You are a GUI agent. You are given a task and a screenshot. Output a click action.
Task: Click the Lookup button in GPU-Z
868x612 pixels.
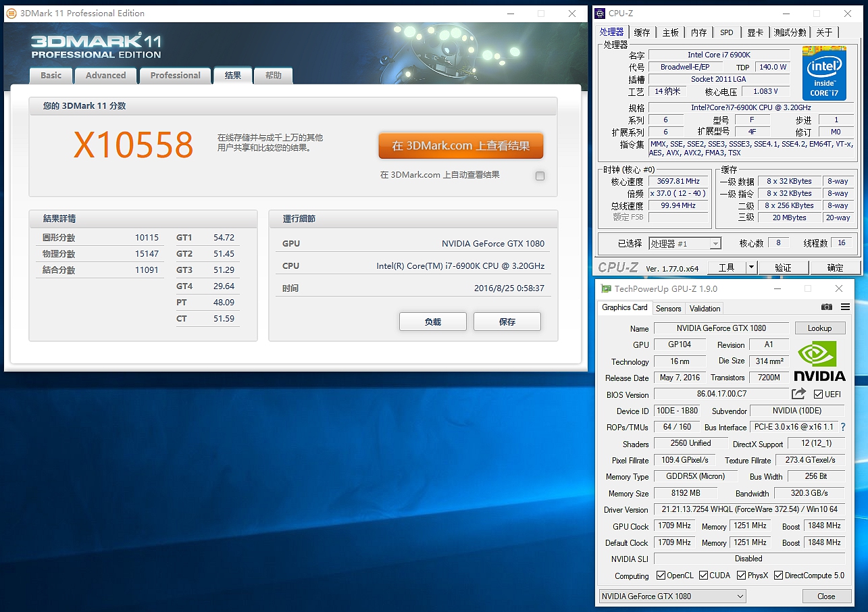point(820,328)
